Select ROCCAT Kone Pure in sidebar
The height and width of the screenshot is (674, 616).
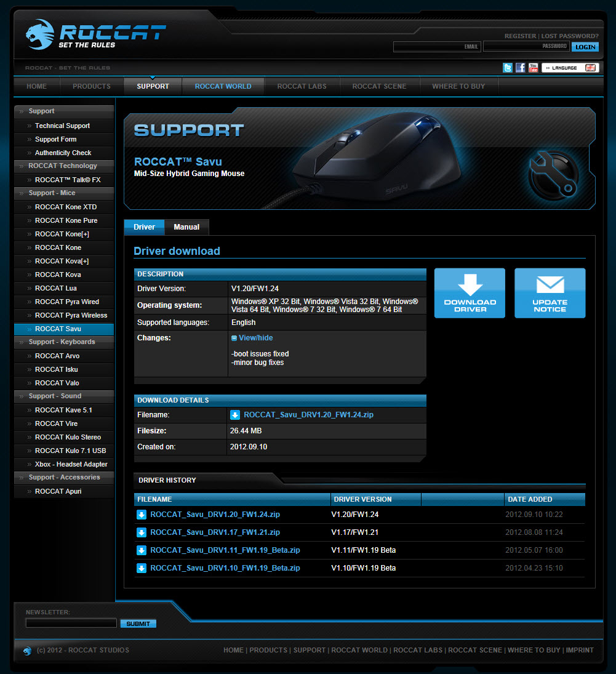click(64, 220)
